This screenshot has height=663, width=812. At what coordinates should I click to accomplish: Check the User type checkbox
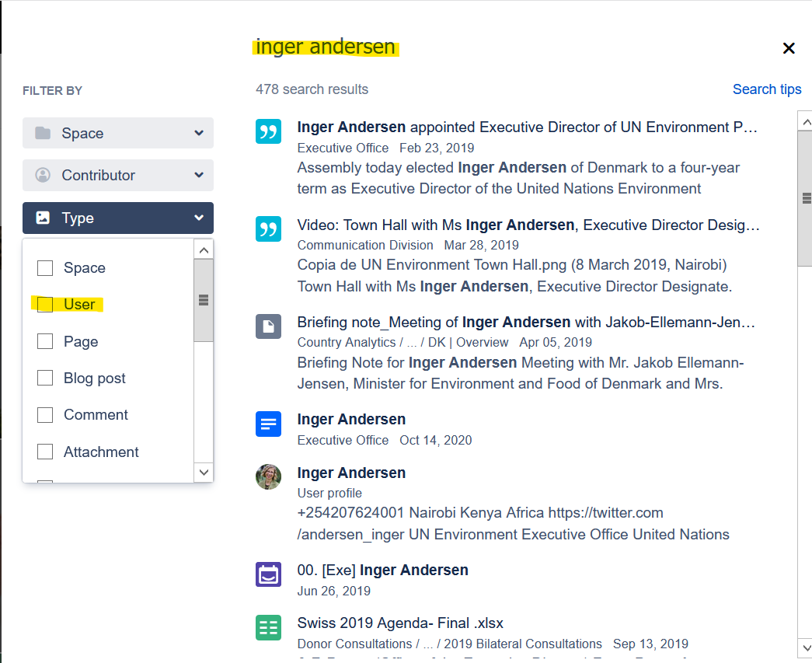(x=45, y=305)
